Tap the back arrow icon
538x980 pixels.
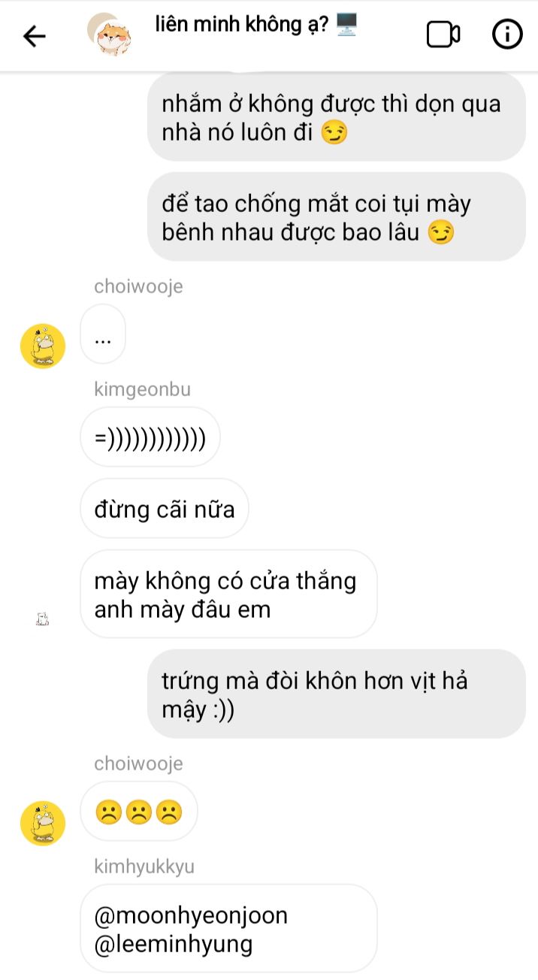[35, 35]
